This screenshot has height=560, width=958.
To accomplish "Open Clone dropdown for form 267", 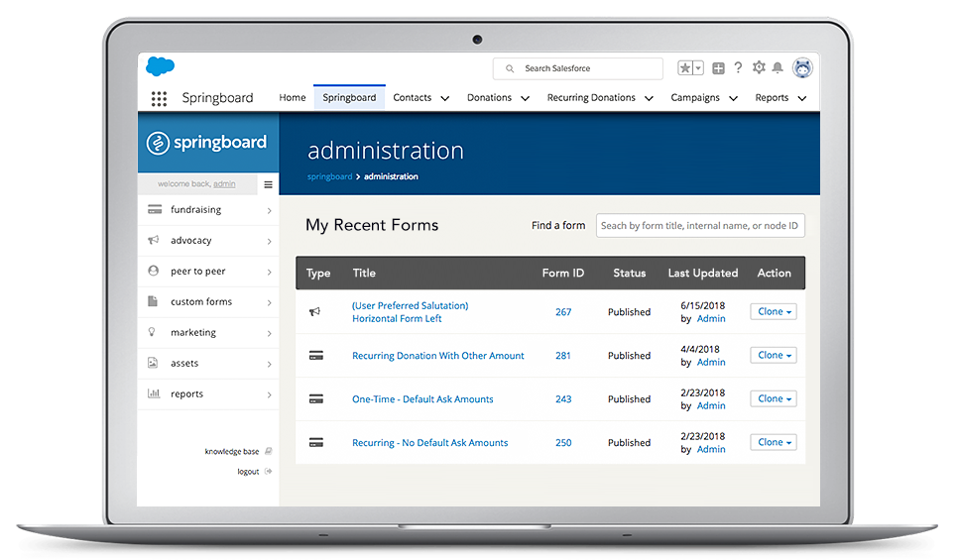I will tap(774, 312).
